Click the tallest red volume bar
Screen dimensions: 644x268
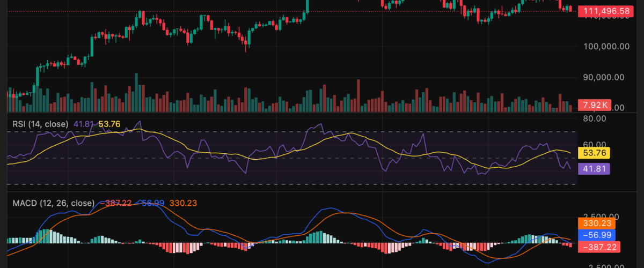pos(358,95)
